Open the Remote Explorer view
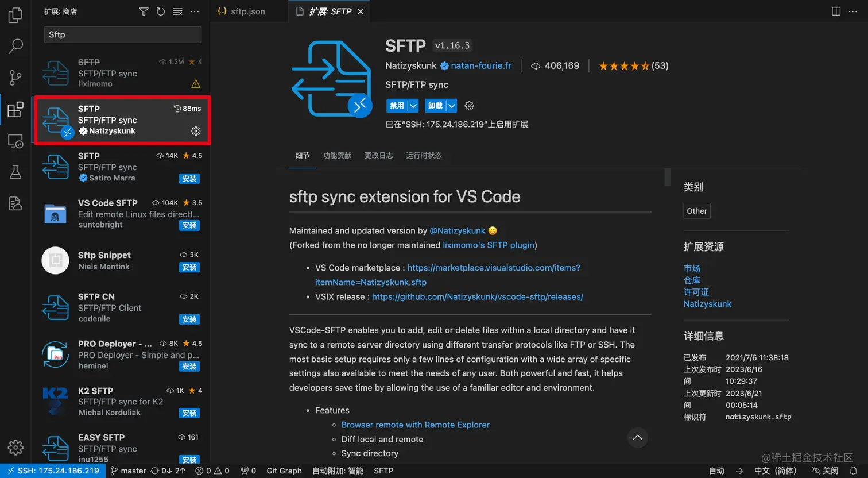868x478 pixels. [15, 141]
